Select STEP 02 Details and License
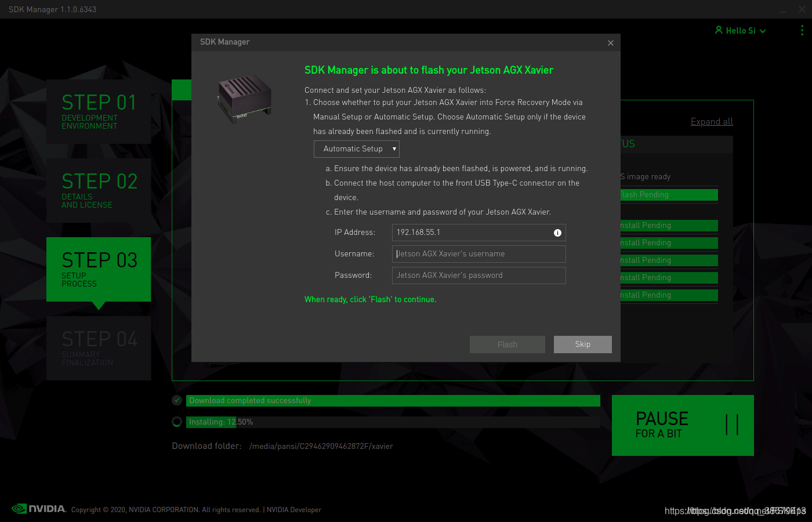The height and width of the screenshot is (522, 812). [x=99, y=190]
